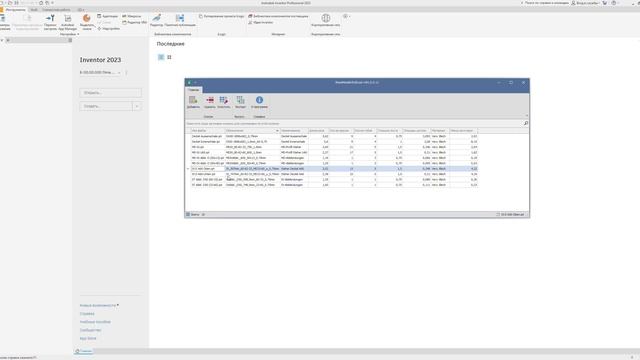Open the browser panel menu icon
640x360 pixels.
click(70, 40)
